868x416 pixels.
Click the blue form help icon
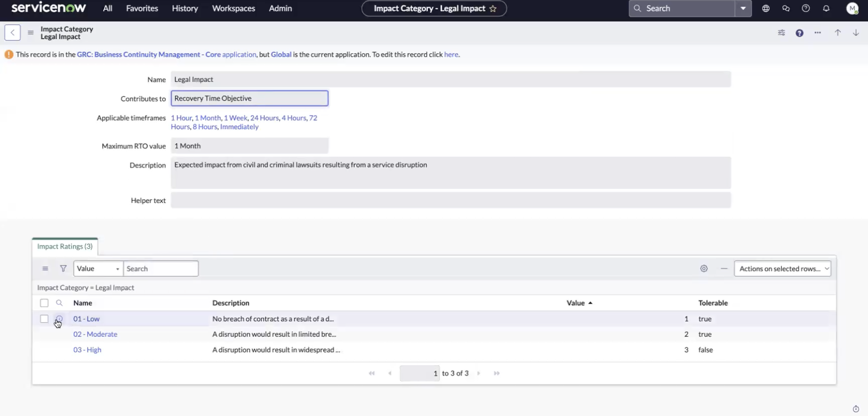pyautogui.click(x=799, y=33)
